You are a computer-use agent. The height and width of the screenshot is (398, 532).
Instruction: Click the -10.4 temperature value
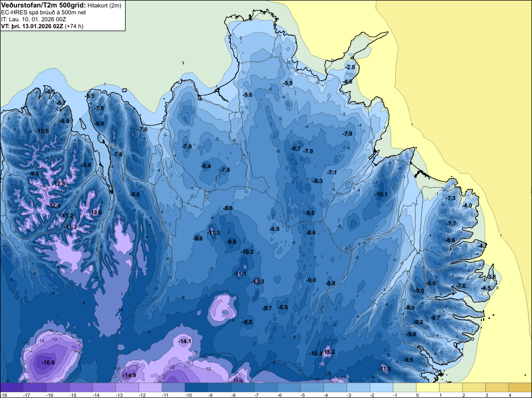pyautogui.click(x=315, y=353)
